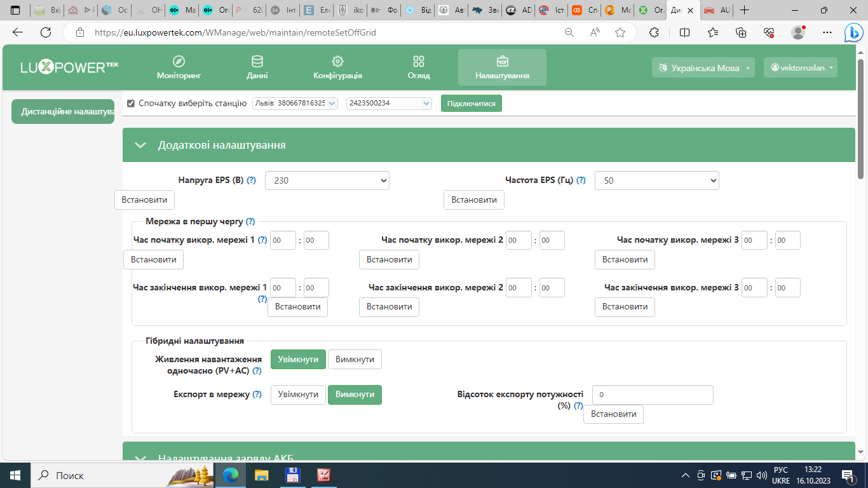Click Windows Start button
This screenshot has width=868, height=488.
coord(15,475)
